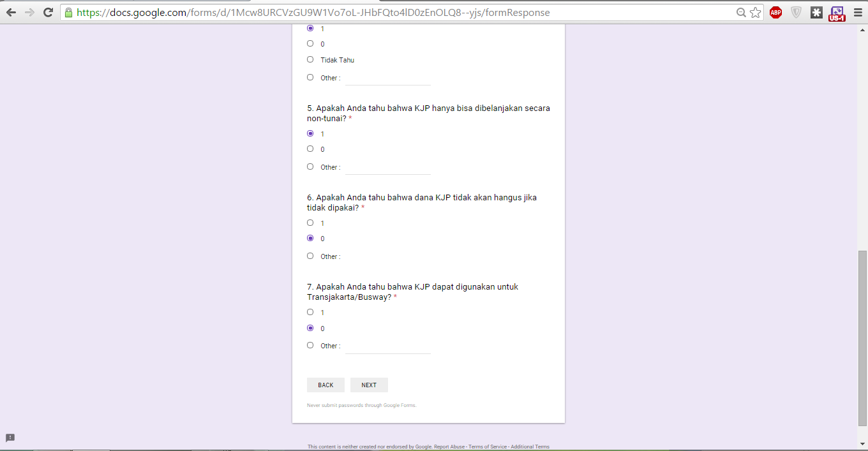Select option 0 for question 6 dana hangus
868x451 pixels.
(x=310, y=238)
